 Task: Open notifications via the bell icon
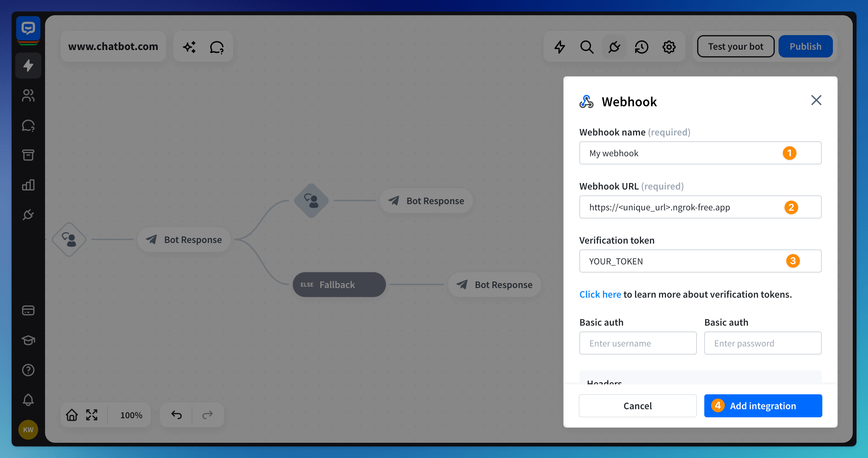coord(28,400)
